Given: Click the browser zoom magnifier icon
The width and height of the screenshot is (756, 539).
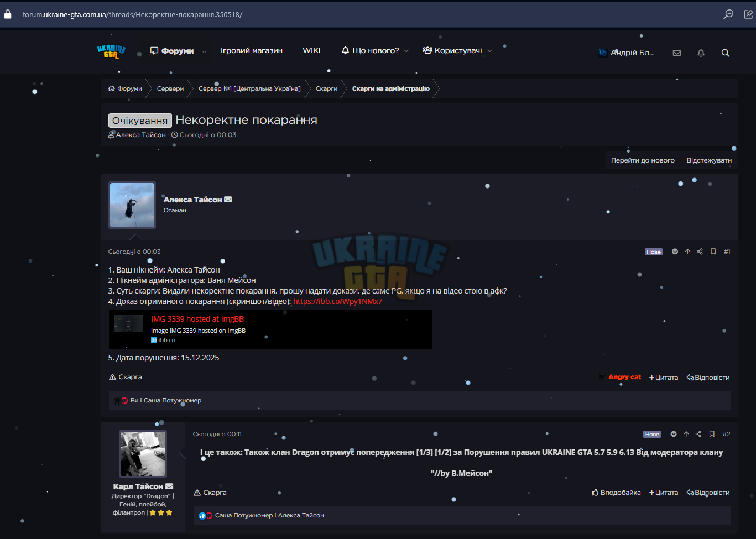Looking at the screenshot, I should (728, 14).
